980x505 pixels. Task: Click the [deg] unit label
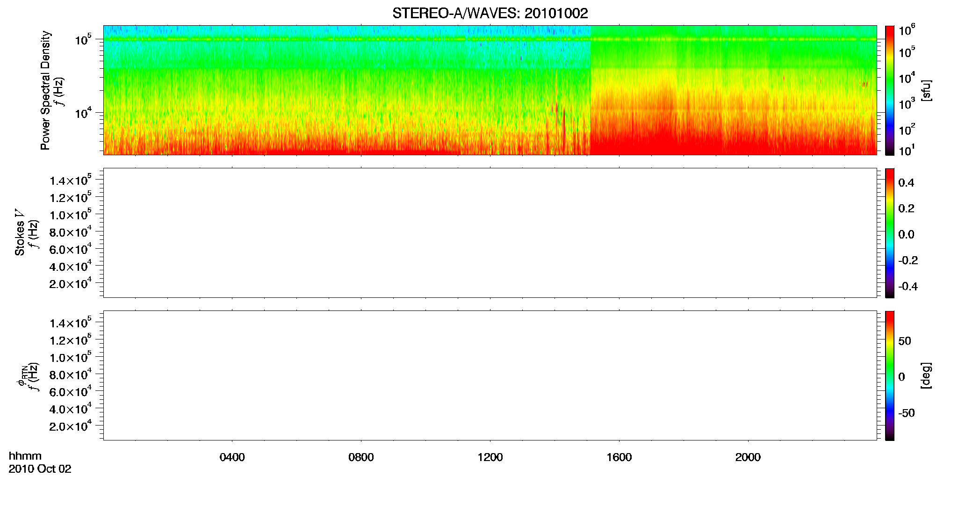pos(926,375)
